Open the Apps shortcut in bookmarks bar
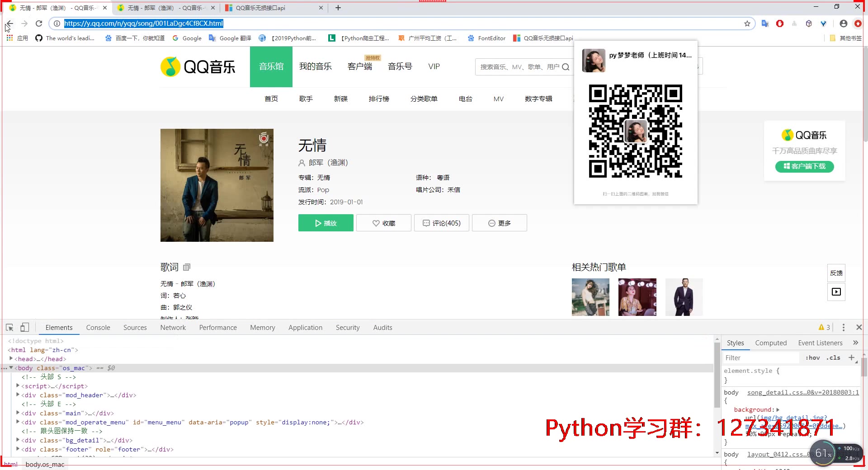The height and width of the screenshot is (470, 868). [17, 38]
